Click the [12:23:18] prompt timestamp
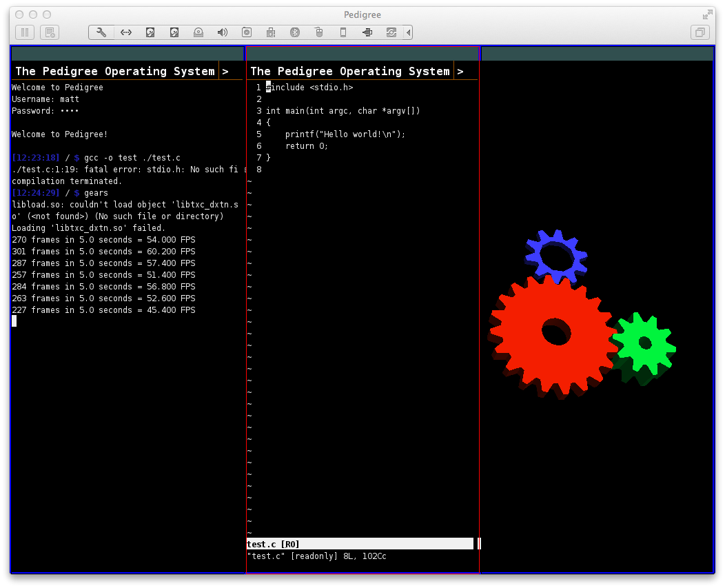Image resolution: width=725 pixels, height=588 pixels. coord(36,158)
